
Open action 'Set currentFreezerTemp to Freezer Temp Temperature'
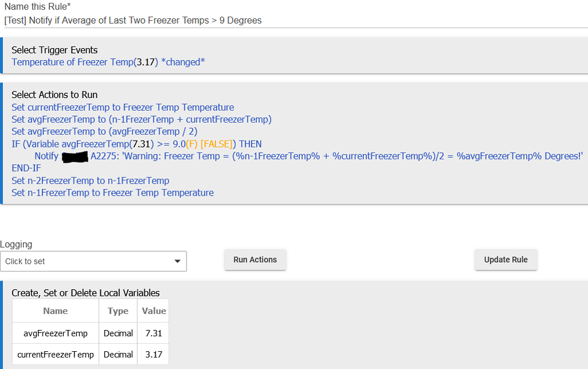[122, 107]
